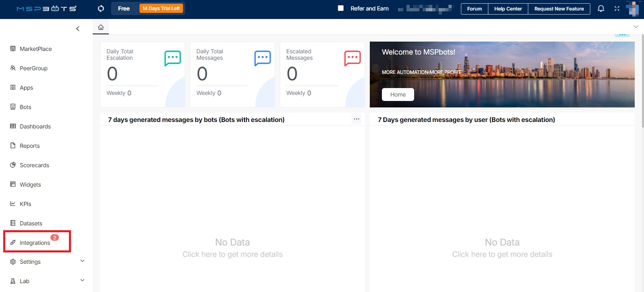Open Integrations from the sidebar
The height and width of the screenshot is (292, 644).
(x=35, y=243)
